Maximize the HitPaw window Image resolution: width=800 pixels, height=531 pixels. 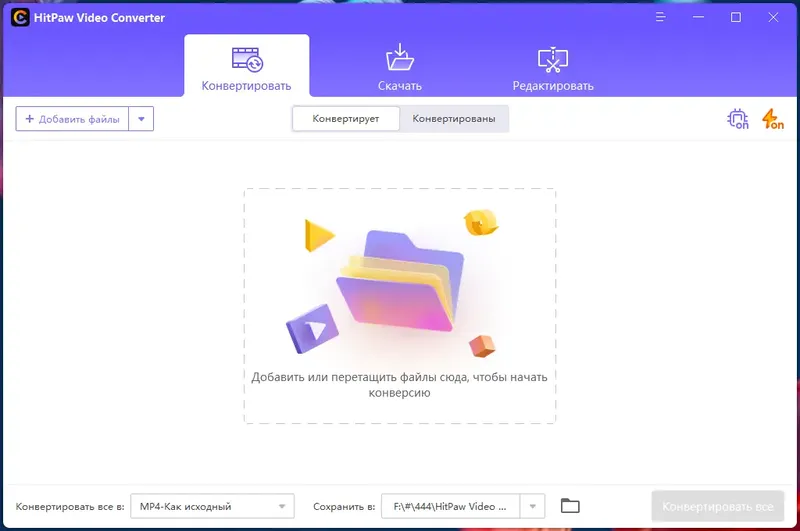(736, 17)
